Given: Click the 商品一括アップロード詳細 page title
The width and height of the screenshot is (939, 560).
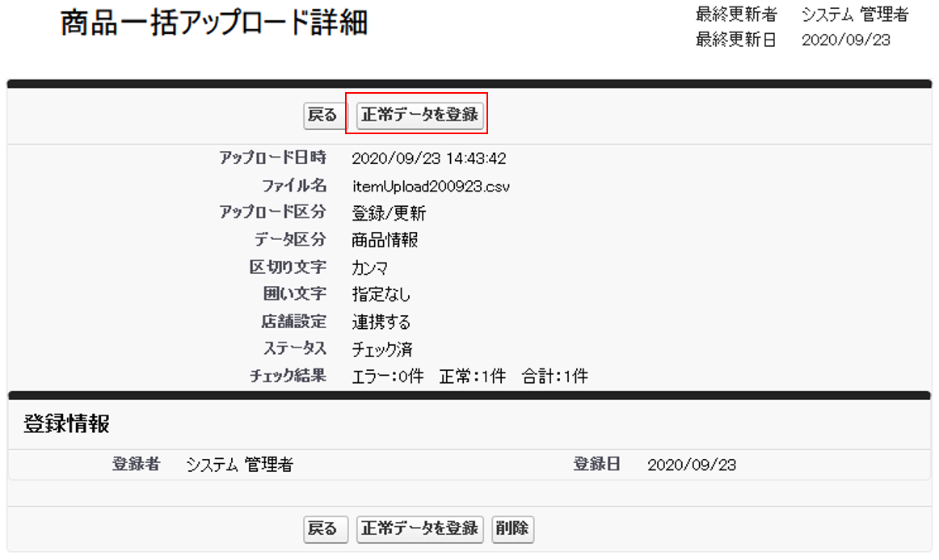Looking at the screenshot, I should [214, 24].
